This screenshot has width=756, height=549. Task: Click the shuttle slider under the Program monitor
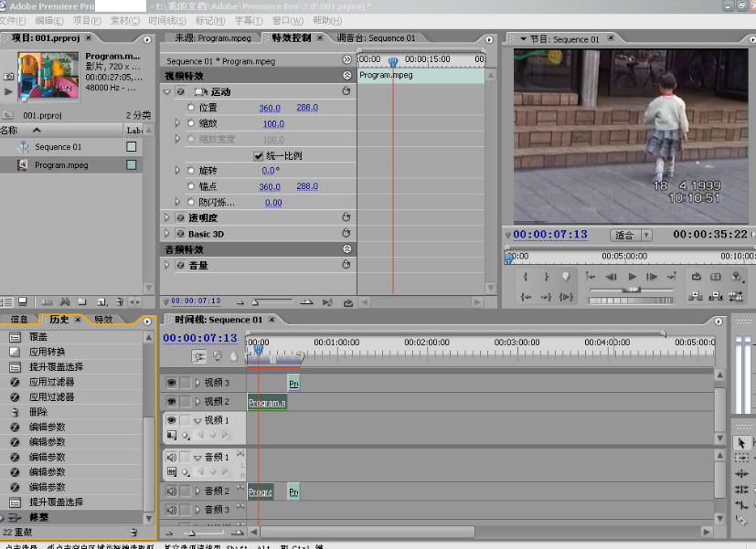[x=631, y=290]
